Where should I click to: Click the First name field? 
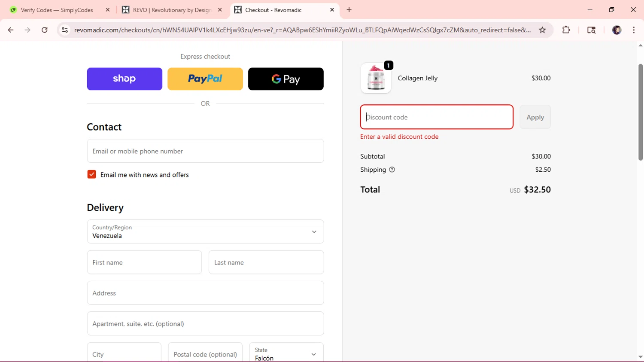[144, 262]
